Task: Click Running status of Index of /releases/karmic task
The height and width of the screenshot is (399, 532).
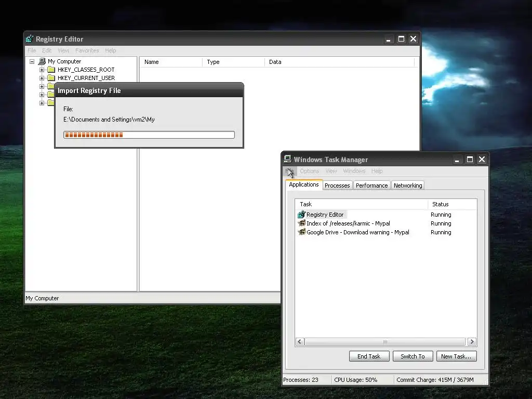Action: pos(441,223)
